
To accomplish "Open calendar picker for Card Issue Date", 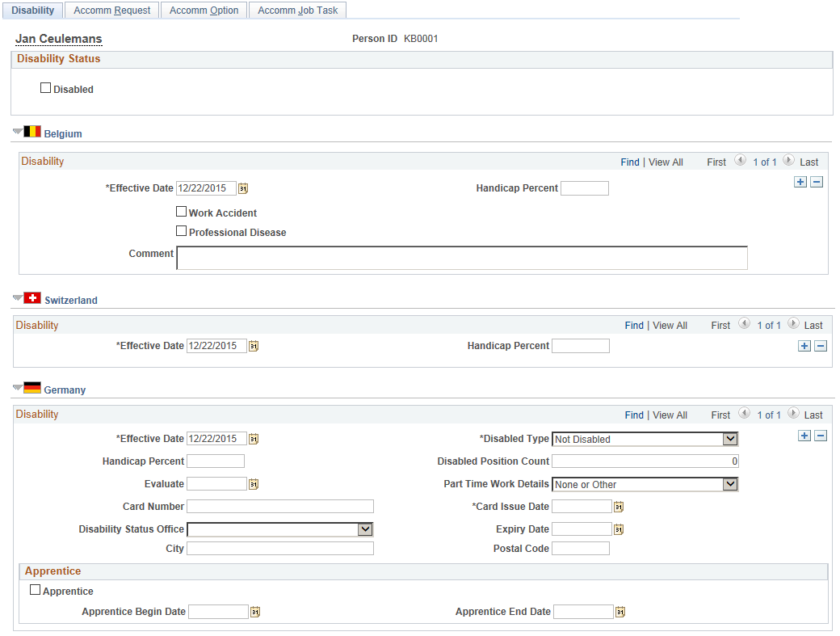I will point(619,507).
